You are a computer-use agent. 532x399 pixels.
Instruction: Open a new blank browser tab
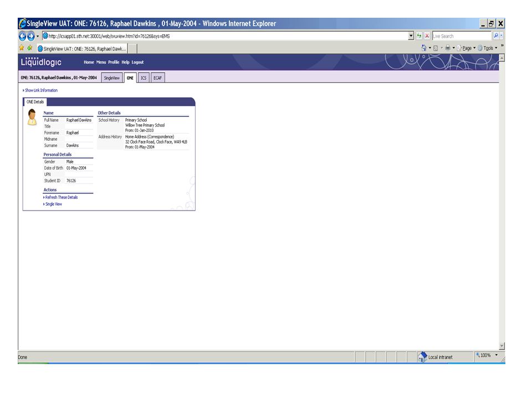click(132, 49)
